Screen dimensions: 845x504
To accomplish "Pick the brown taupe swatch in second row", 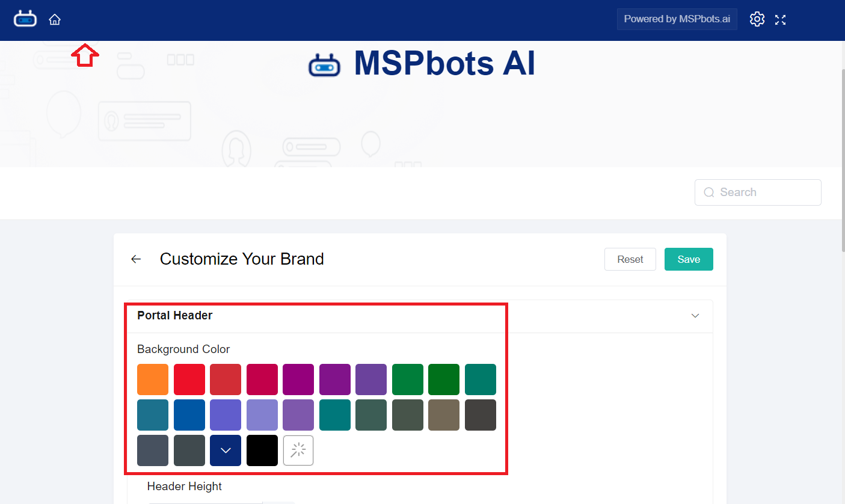I will [444, 415].
